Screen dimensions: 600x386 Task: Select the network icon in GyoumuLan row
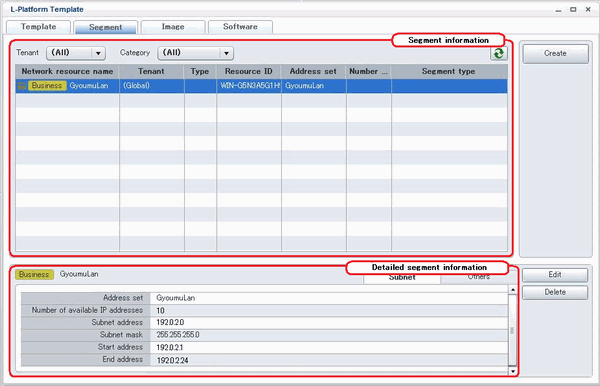coord(22,86)
